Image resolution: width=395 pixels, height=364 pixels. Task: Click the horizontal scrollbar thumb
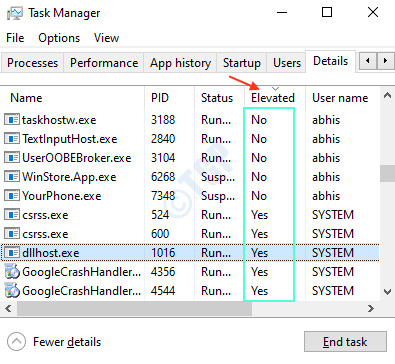click(134, 309)
